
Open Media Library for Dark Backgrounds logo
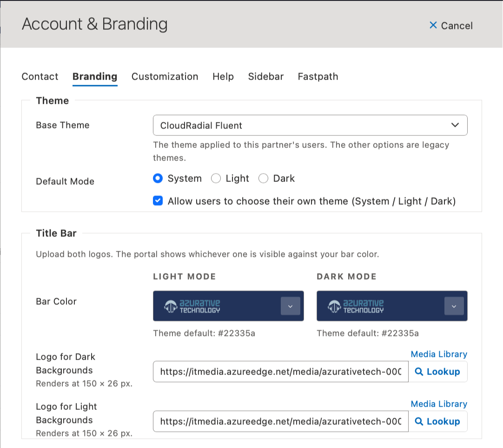click(439, 354)
